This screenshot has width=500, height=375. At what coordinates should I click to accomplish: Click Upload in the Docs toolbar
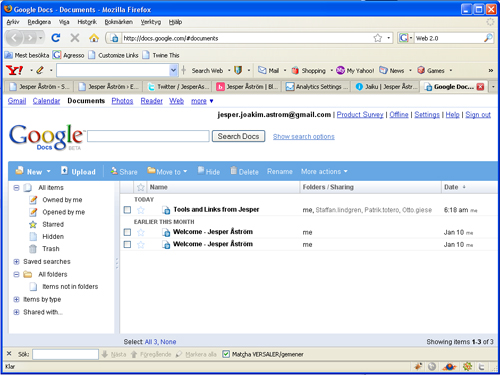pyautogui.click(x=78, y=171)
